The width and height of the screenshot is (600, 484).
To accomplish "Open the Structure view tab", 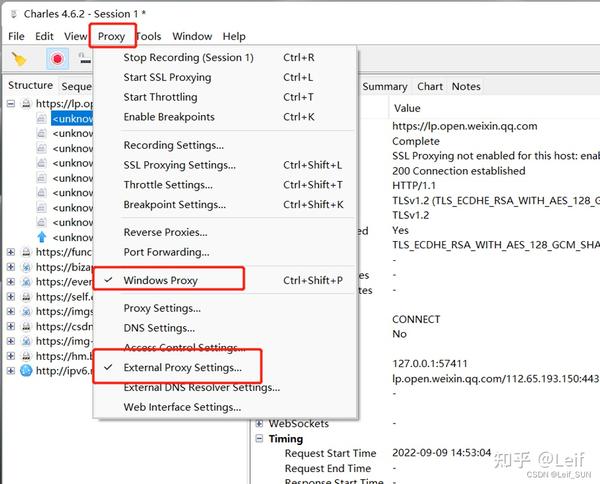I will [30, 85].
